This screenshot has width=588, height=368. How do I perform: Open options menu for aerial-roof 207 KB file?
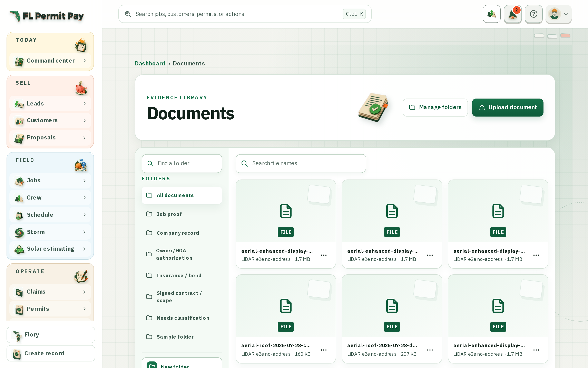(430, 350)
